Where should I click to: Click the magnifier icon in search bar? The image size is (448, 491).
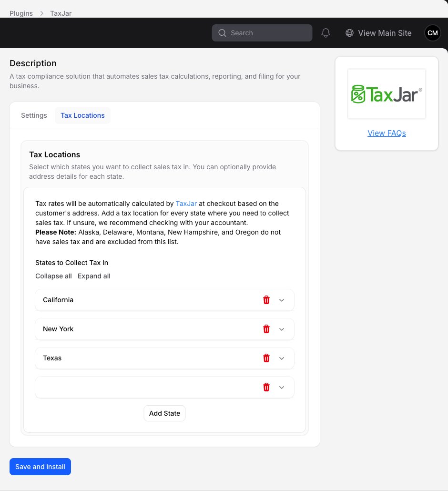point(222,33)
